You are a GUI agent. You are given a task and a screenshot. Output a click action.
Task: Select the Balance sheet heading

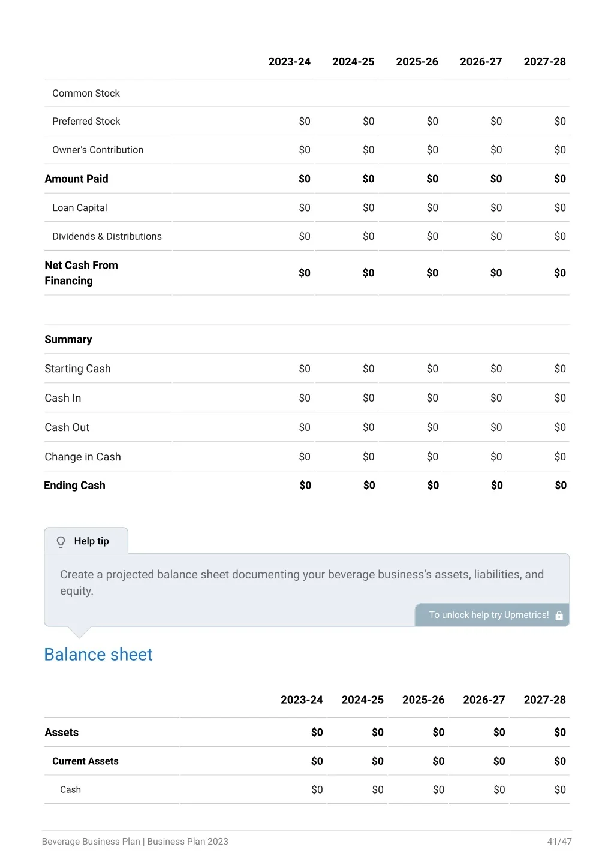click(x=98, y=655)
